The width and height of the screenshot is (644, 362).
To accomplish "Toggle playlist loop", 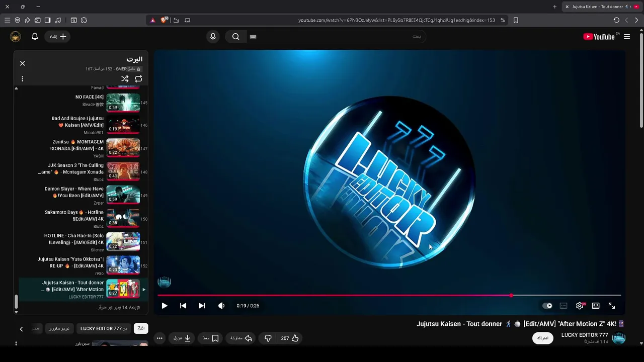I will [138, 79].
